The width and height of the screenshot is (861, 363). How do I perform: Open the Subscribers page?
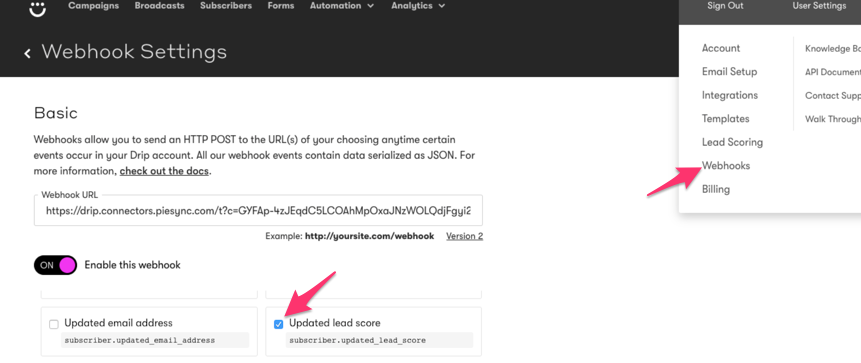point(226,6)
